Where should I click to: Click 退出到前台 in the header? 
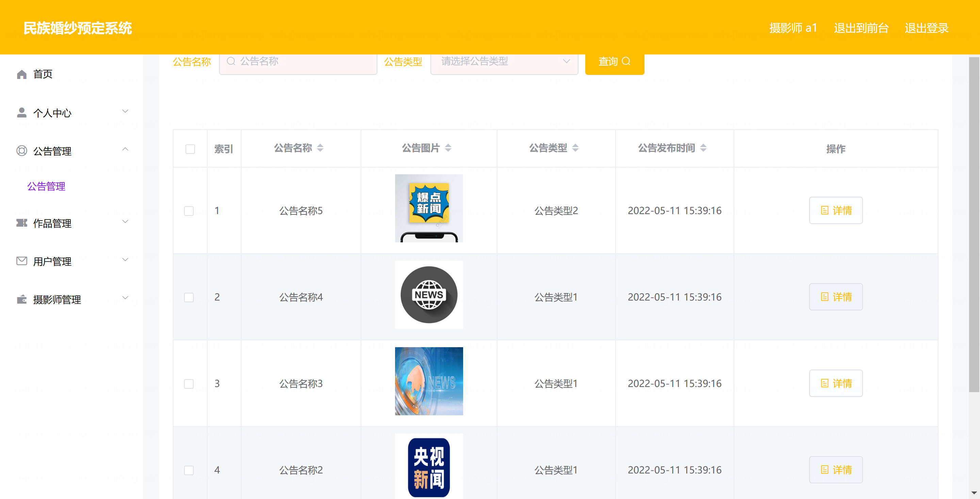(x=861, y=28)
